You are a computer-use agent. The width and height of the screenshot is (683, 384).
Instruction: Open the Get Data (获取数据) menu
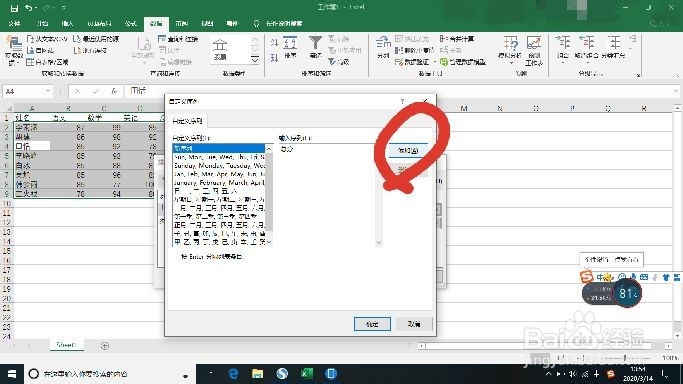(x=14, y=51)
